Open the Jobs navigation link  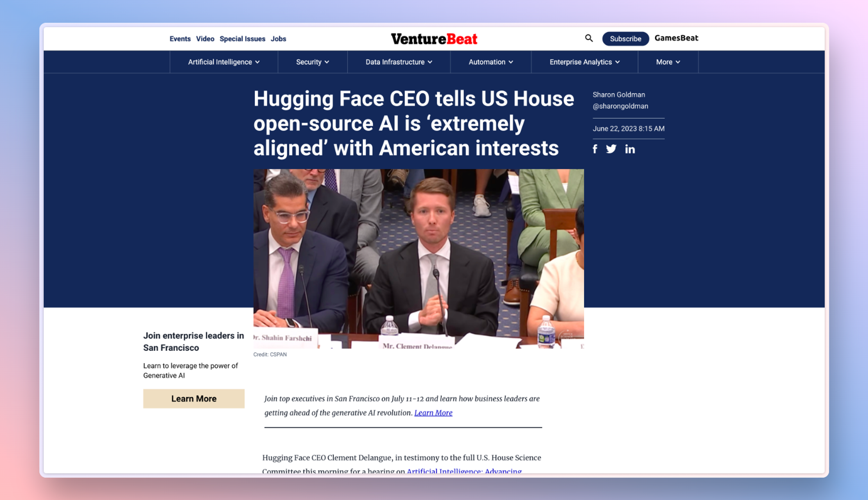pos(278,39)
